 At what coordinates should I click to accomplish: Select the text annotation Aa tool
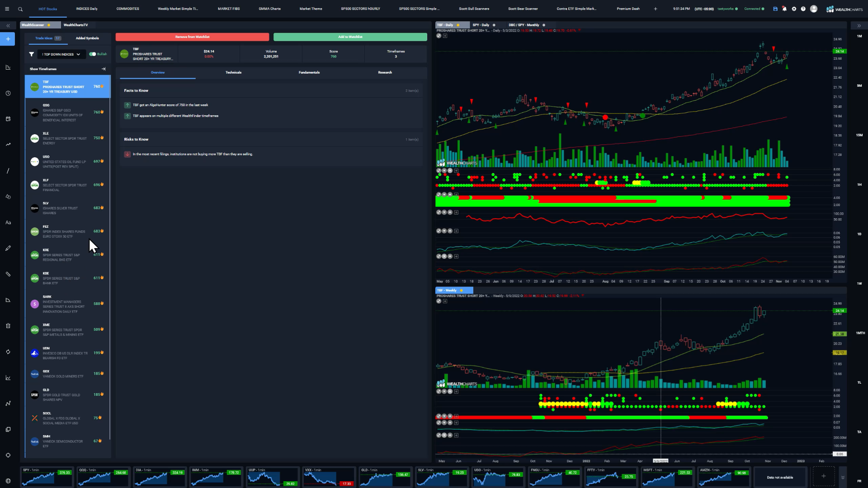click(x=8, y=222)
